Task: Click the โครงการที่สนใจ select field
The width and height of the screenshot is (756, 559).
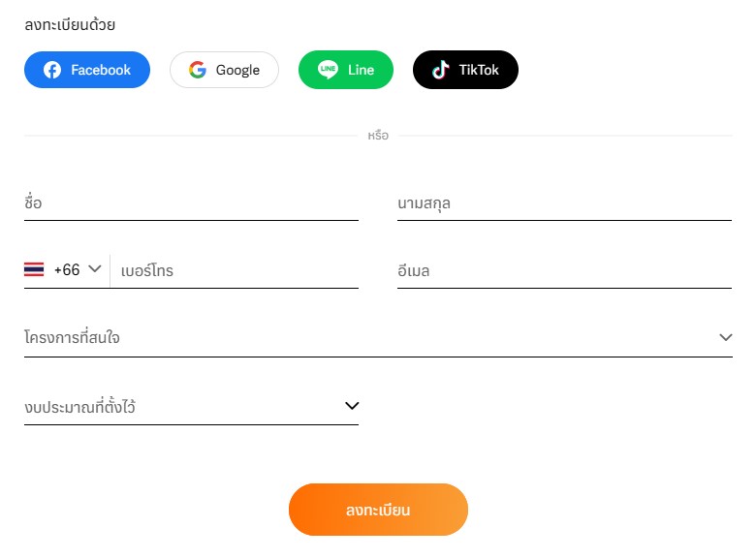Action: tap(378, 338)
